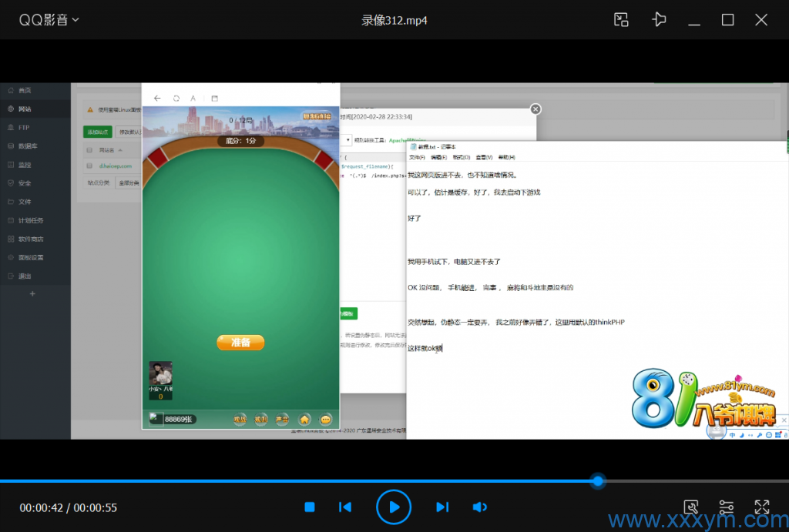Click the 录像312.mp4 title text
Viewport: 789px width, 532px height.
394,20
